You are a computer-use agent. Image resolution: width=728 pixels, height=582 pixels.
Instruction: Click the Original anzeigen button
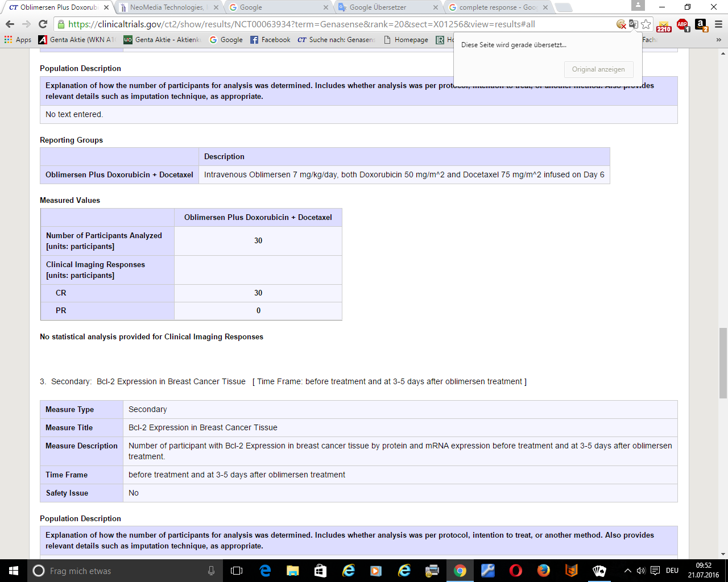pyautogui.click(x=598, y=69)
